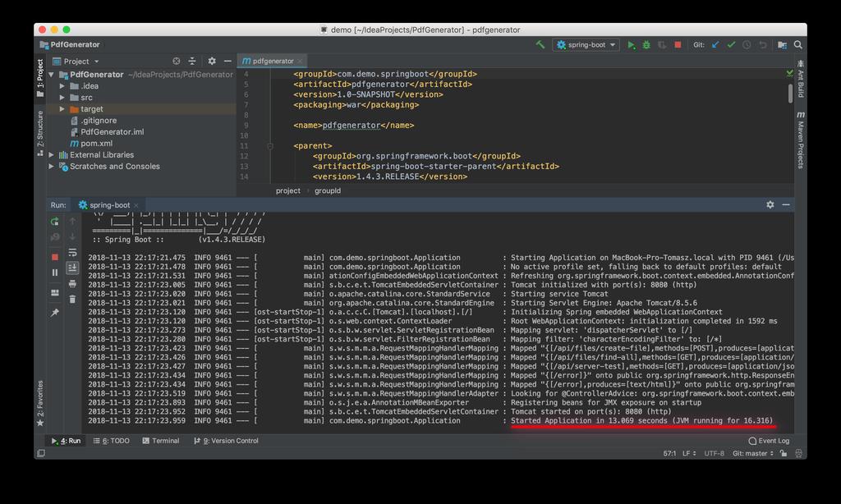Rerun spring-boot in the Run panel
Screen dimensions: 841x504
pyautogui.click(x=55, y=222)
